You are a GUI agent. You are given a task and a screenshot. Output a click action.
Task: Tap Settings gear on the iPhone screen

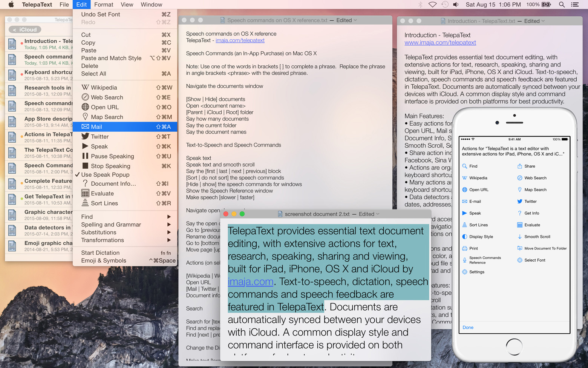coord(465,272)
